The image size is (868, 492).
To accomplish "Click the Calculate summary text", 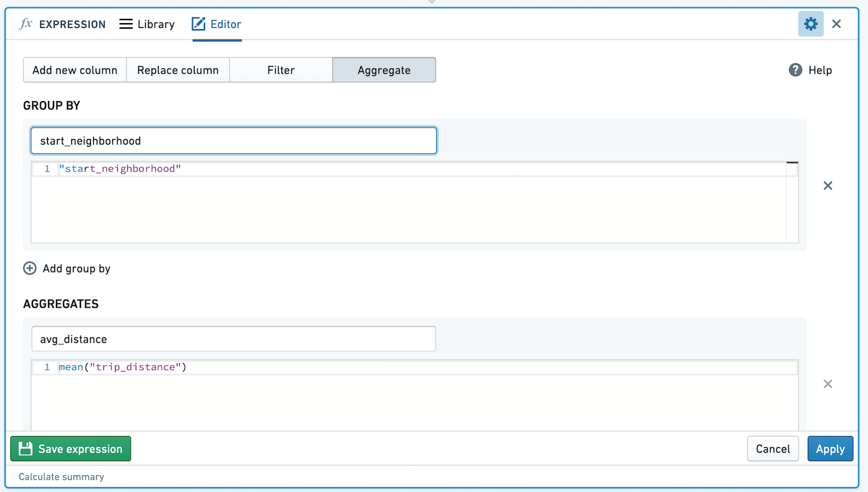I will 61,477.
